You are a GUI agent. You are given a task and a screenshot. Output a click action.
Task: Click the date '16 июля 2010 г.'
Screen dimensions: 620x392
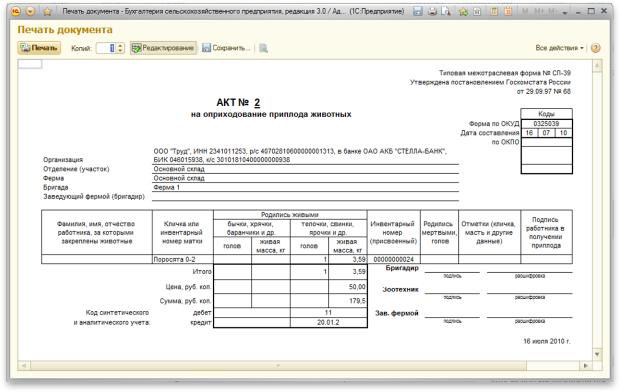pyautogui.click(x=547, y=341)
